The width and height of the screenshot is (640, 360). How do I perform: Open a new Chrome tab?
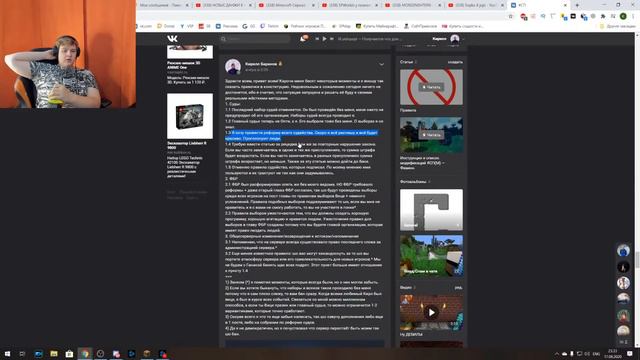click(x=577, y=5)
